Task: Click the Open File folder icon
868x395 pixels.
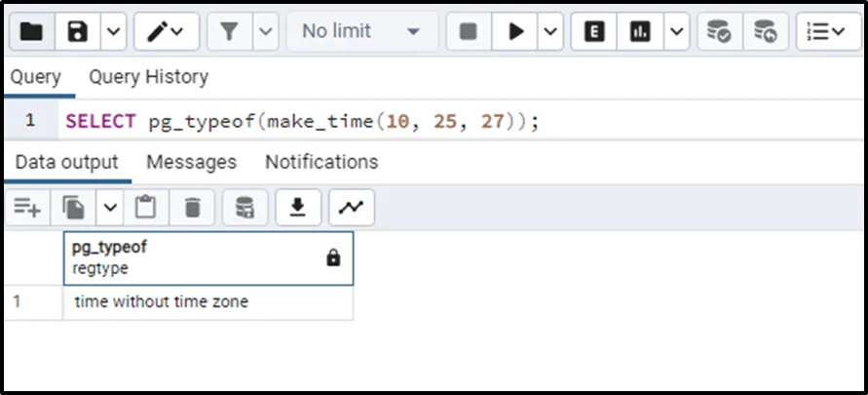Action: pyautogui.click(x=31, y=32)
